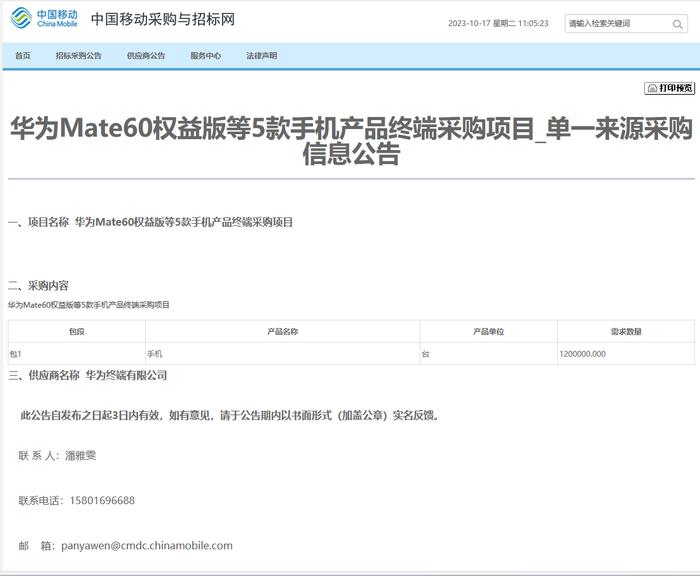Open the 法律声明 menu item
The height and width of the screenshot is (576, 700).
click(262, 56)
